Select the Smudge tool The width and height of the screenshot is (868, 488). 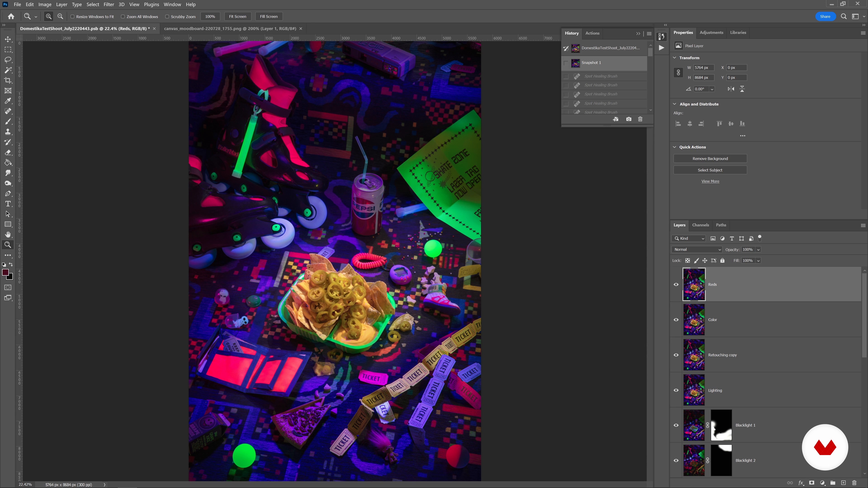tap(8, 173)
